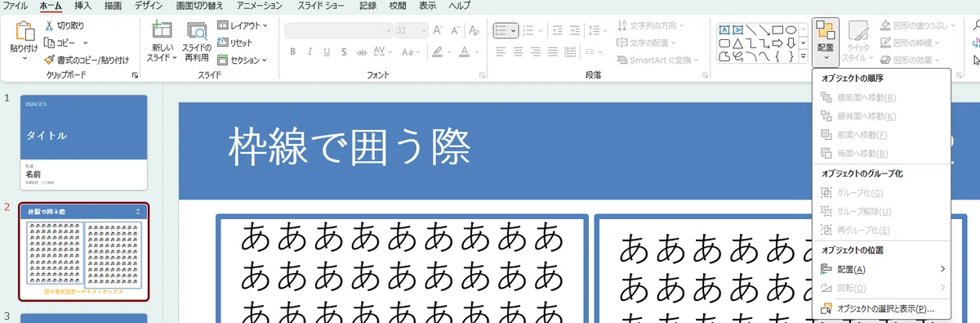Select the Right Arrow block shape
Image resolution: width=980 pixels, height=323 pixels.
pyautogui.click(x=777, y=43)
